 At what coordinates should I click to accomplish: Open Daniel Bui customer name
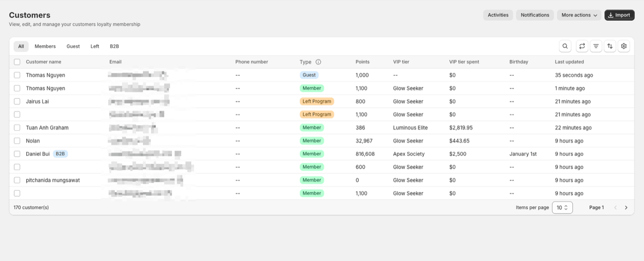(x=38, y=154)
